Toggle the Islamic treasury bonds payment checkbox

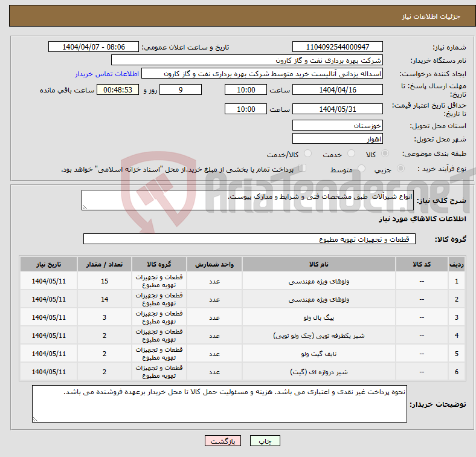303,168
